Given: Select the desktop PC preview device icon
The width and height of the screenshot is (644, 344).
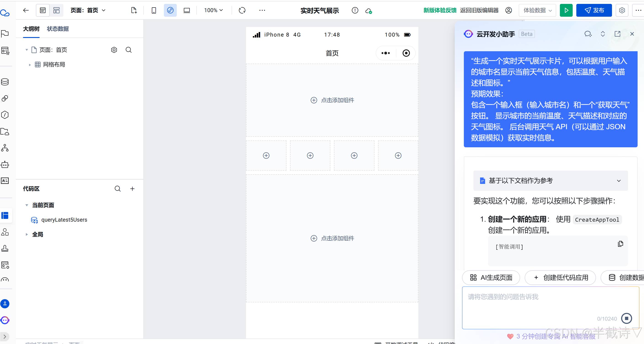Looking at the screenshot, I should [187, 10].
